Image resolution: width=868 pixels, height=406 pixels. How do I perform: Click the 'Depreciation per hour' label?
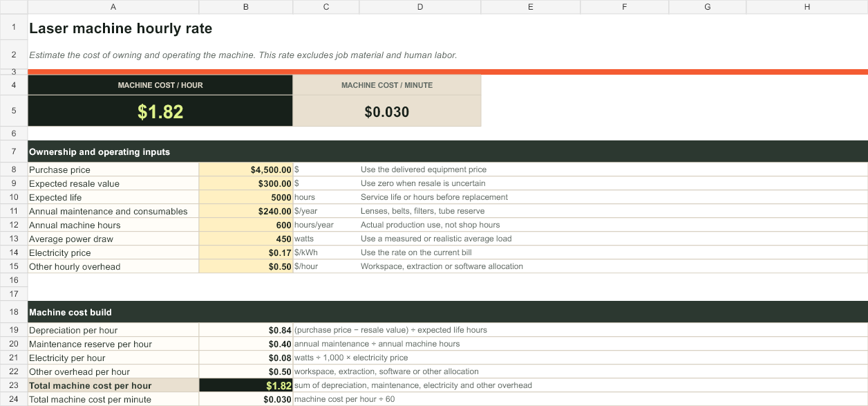[113, 330]
